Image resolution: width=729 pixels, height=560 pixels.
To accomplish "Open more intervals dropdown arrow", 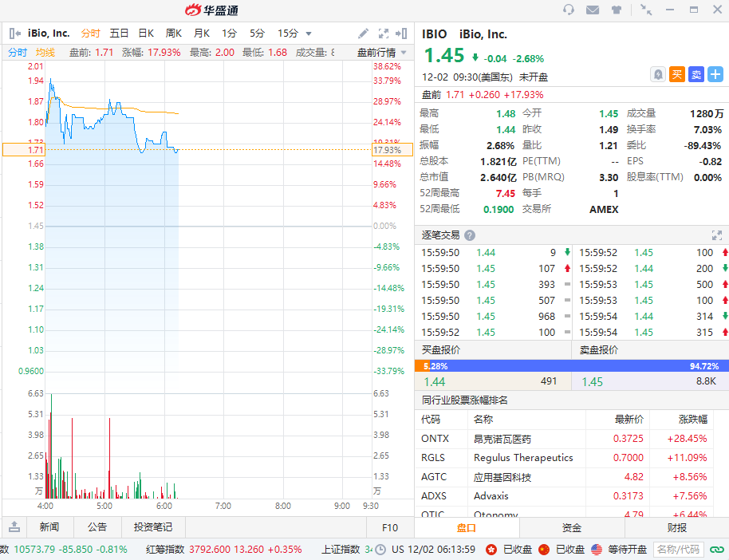I will click(x=308, y=34).
